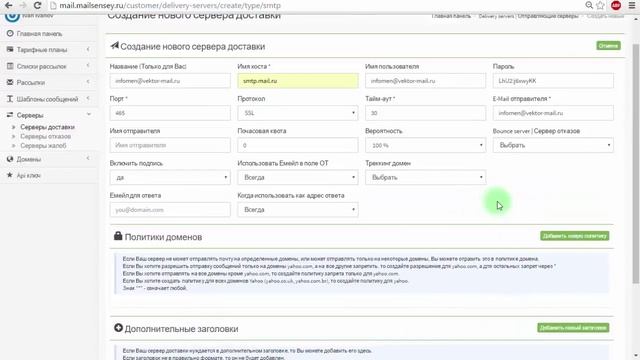Click the Имя отправителя field
The image size is (640, 360).
click(x=170, y=145)
